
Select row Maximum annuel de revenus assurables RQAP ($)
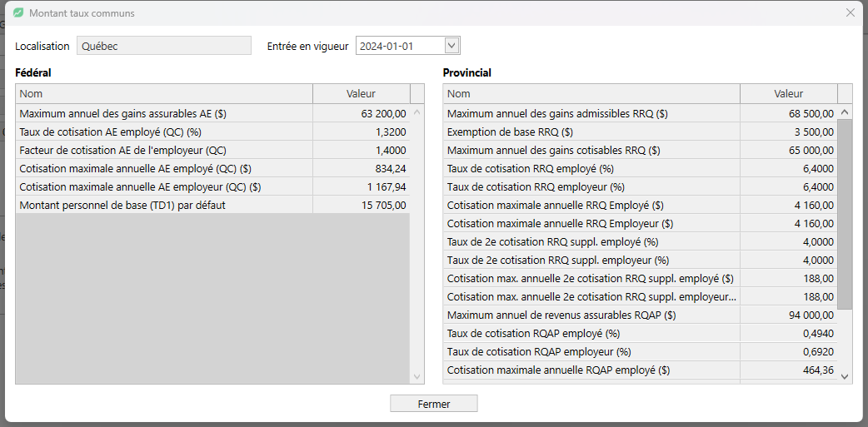[641, 315]
